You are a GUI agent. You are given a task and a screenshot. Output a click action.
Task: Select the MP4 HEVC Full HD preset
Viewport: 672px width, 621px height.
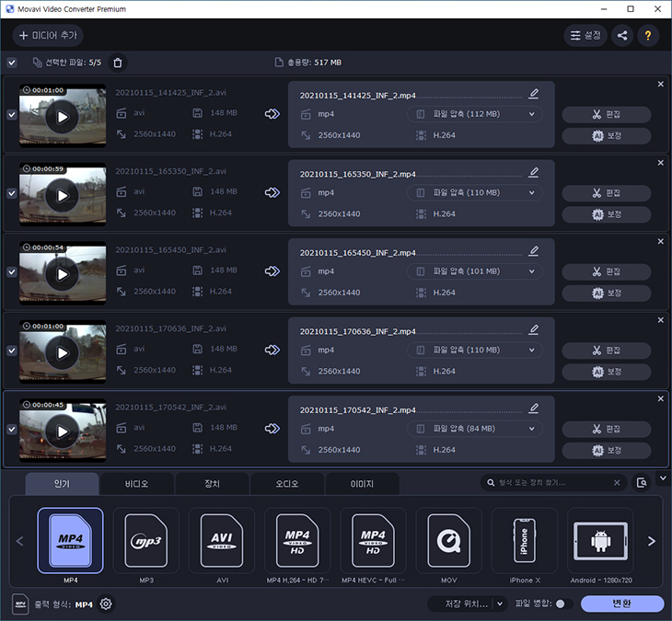tap(373, 540)
